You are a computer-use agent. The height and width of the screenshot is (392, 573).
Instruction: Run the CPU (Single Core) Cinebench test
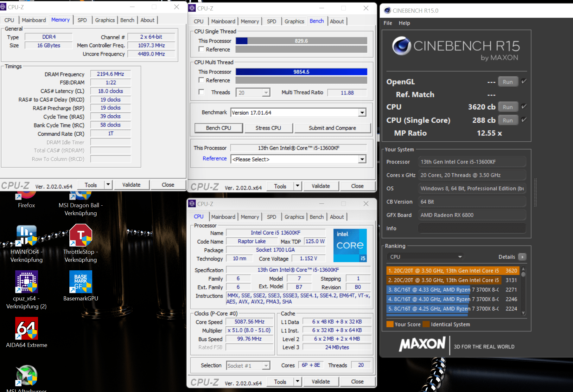(x=507, y=120)
